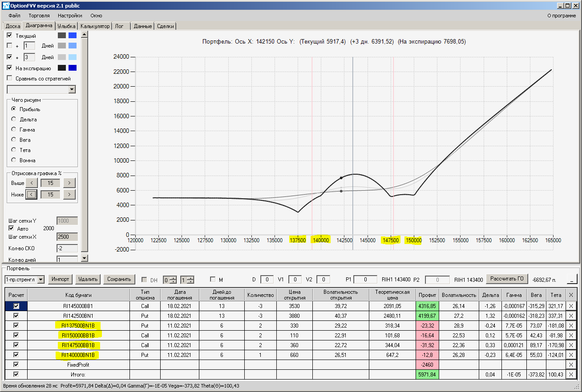Remove the RI137500BN1B row with X
Screen dimensions: 582x392
[x=571, y=325]
